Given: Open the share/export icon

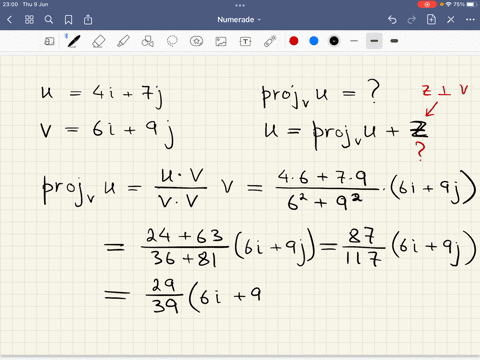Looking at the screenshot, I should pos(88,19).
